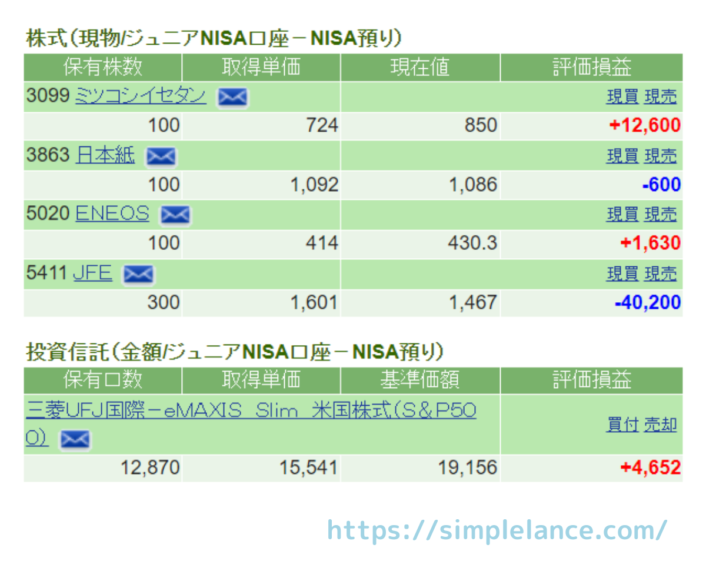Click the 保有口数 column header
Viewport: 706px width, 588px height.
(103, 380)
